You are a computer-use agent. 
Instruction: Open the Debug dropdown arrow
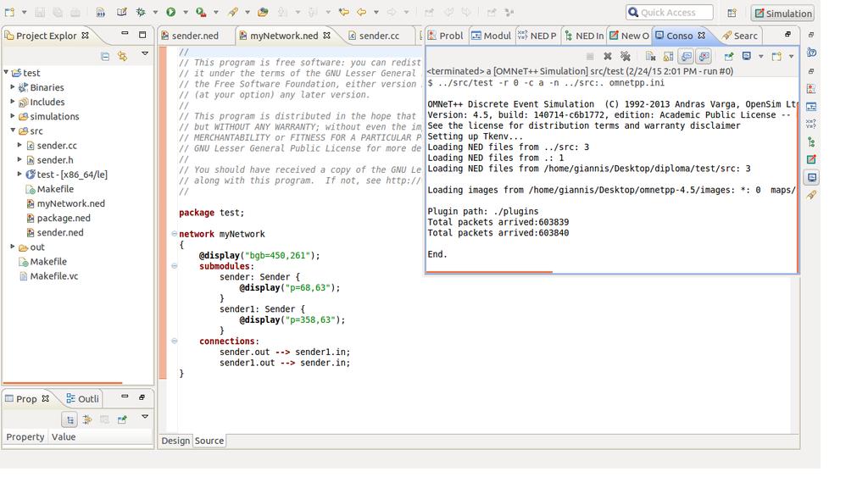[x=155, y=12]
